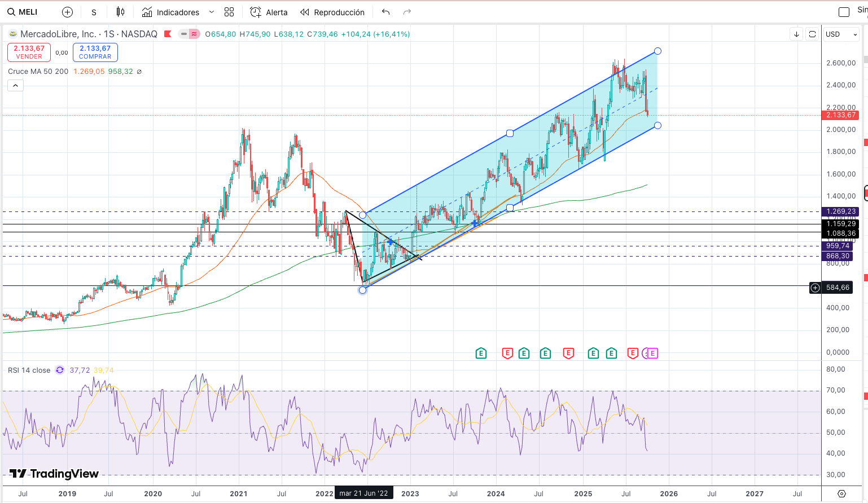Click the 1.159,29 price level label
Image resolution: width=868 pixels, height=503 pixels.
[840, 224]
